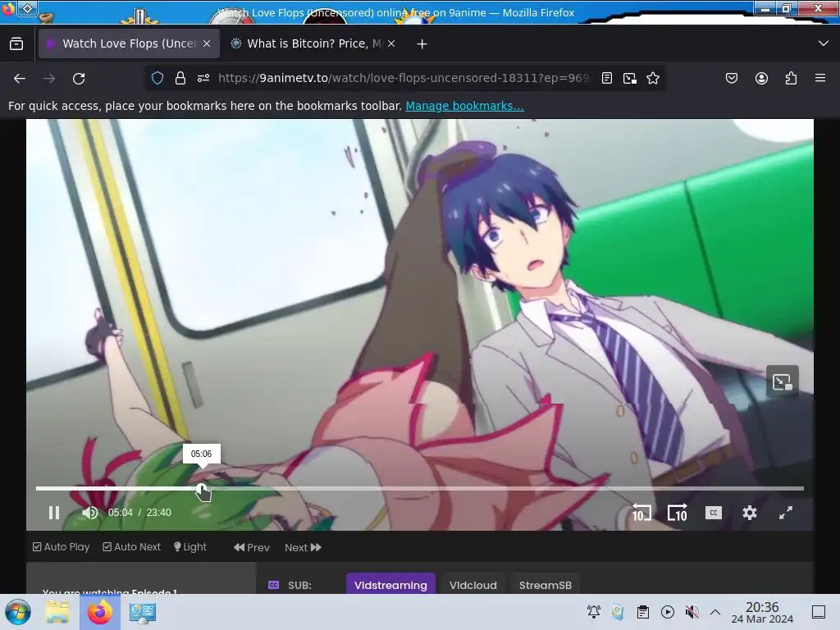Go to Next episode

click(x=303, y=547)
